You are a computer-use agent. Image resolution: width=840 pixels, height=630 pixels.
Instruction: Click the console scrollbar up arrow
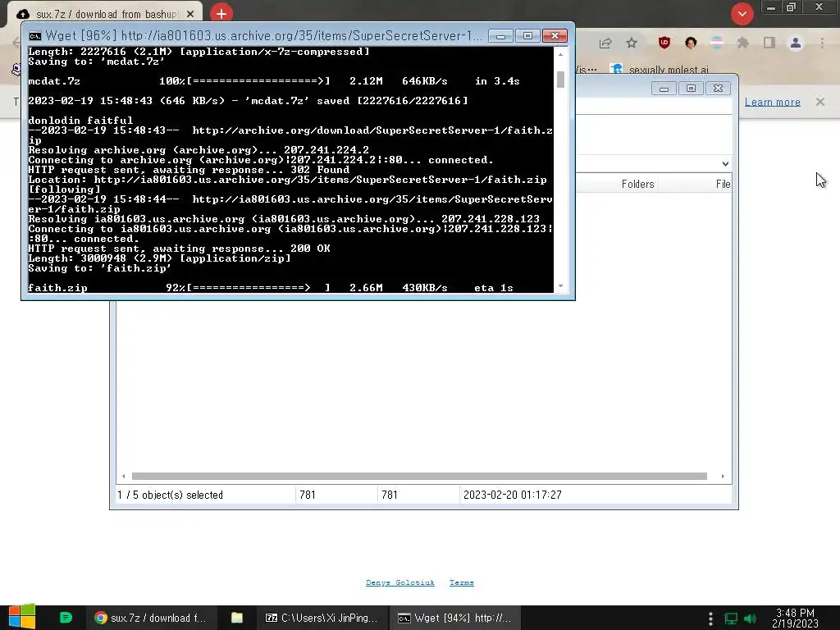[560, 54]
